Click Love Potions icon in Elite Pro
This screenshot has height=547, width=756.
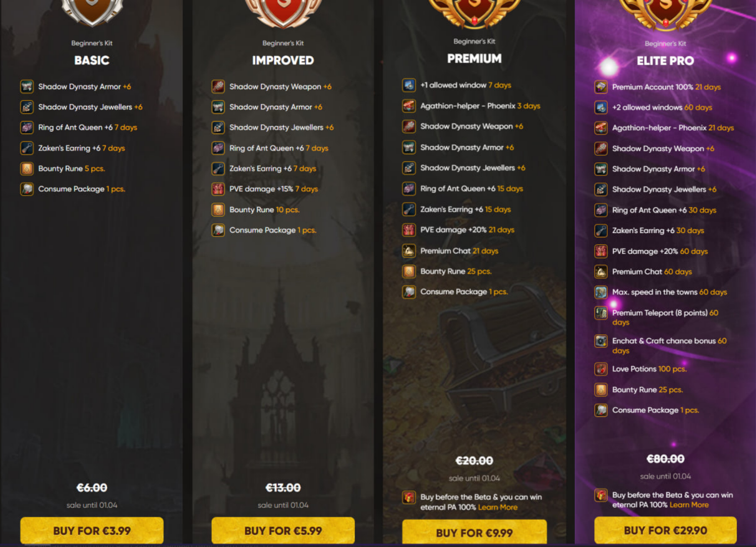[x=601, y=369]
